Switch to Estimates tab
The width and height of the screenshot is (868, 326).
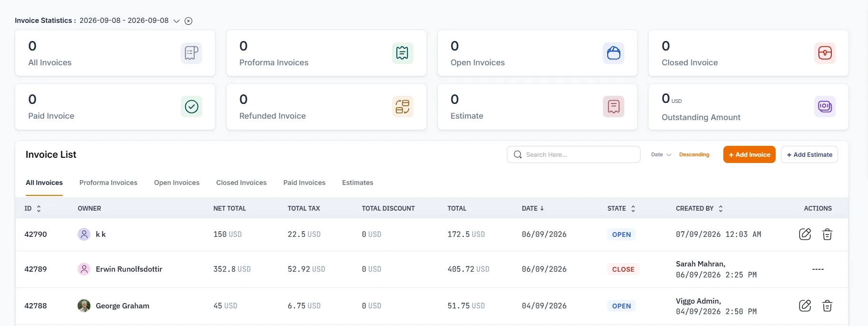click(357, 183)
